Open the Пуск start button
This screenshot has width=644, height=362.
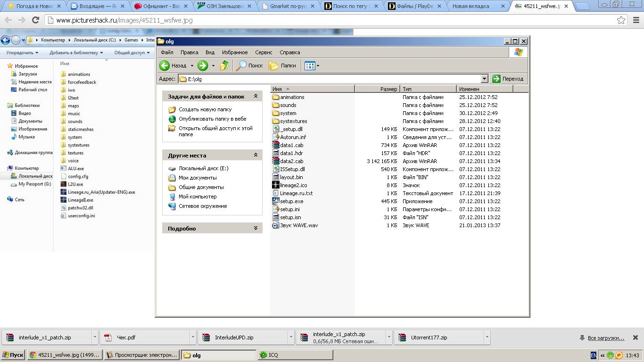click(13, 355)
